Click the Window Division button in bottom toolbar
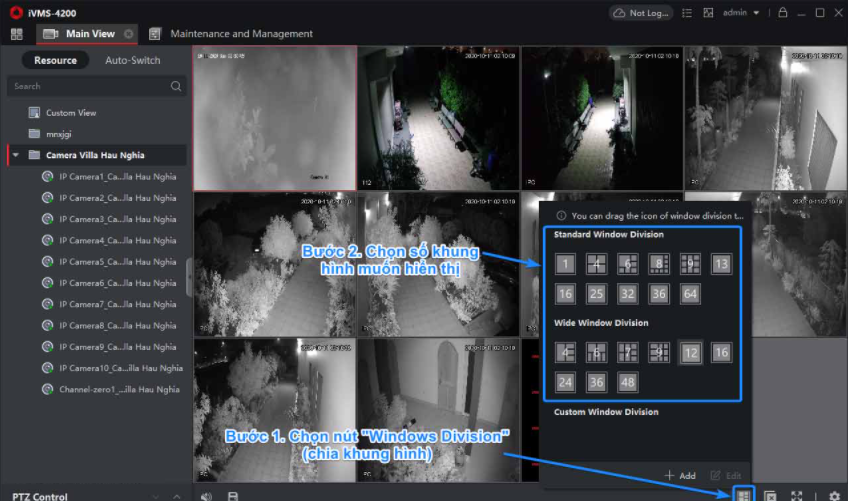Viewport: 848px width, 501px height. coord(743,495)
